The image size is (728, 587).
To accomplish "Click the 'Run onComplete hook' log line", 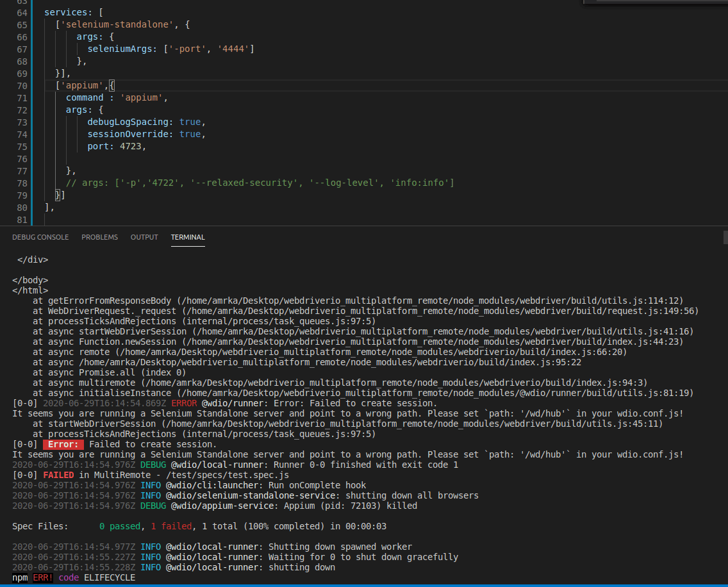I will [189, 485].
